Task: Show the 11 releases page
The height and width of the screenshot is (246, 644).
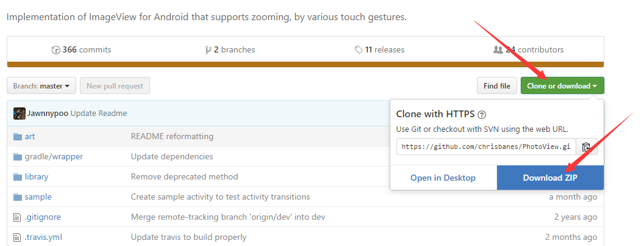Action: click(x=379, y=49)
